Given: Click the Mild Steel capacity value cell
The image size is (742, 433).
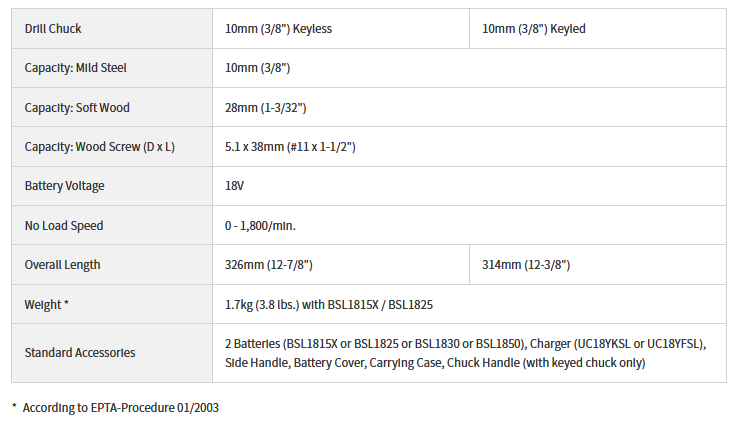Looking at the screenshot, I should click(x=258, y=68).
